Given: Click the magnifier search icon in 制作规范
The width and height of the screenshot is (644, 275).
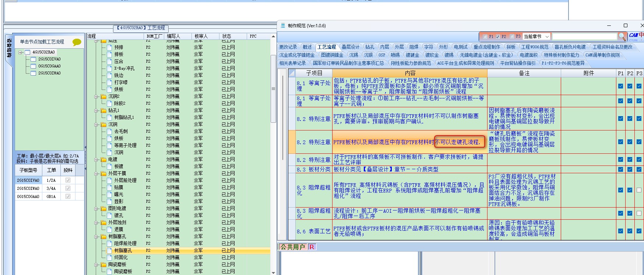Looking at the screenshot, I should pyautogui.click(x=622, y=36).
